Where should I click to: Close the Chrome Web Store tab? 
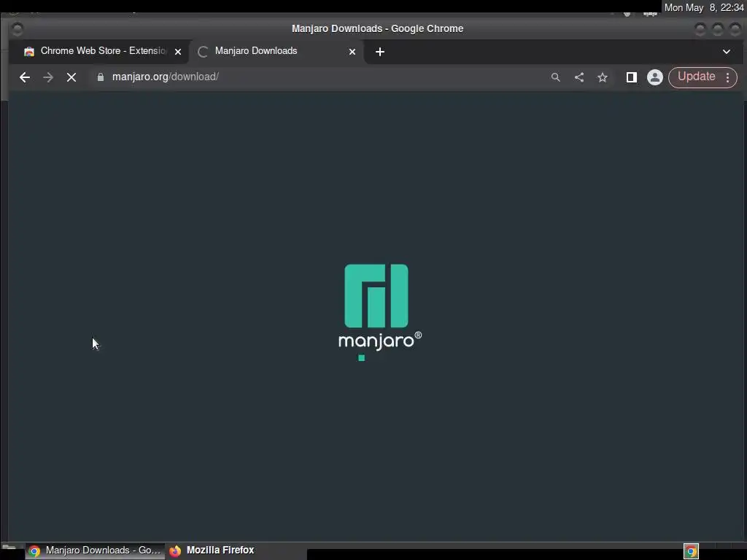tap(178, 52)
